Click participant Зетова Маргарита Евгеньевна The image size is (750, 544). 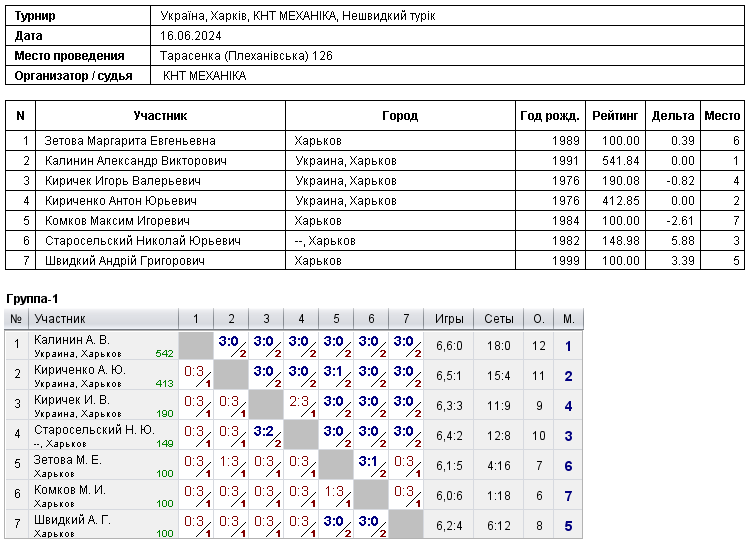coord(130,141)
